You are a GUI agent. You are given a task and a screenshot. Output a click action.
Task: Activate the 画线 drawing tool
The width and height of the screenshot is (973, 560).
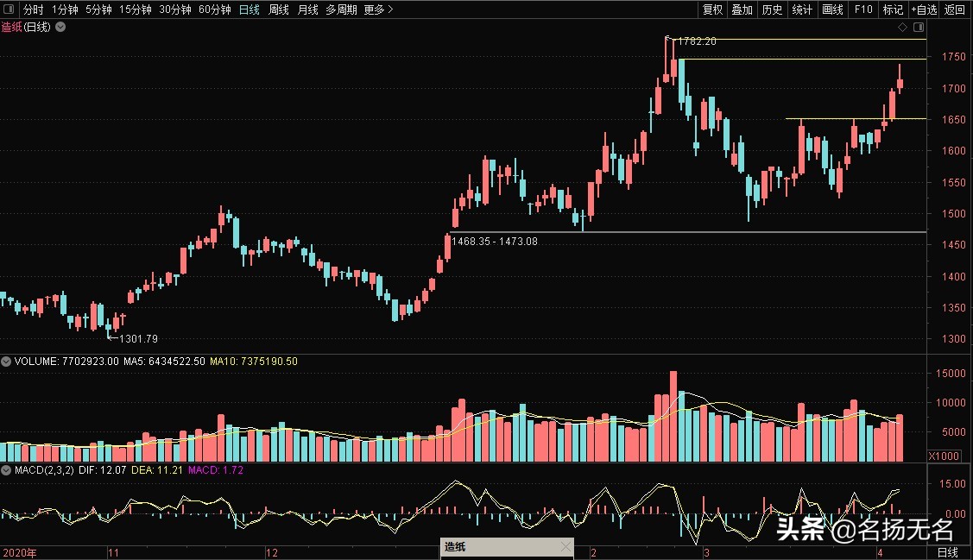coord(832,9)
